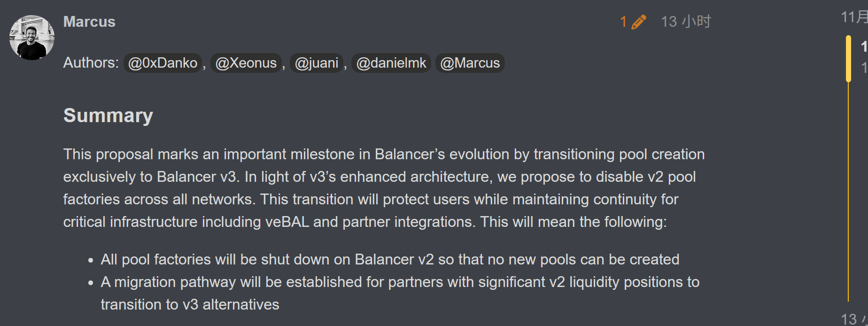Open post edit history pencil icon

639,22
